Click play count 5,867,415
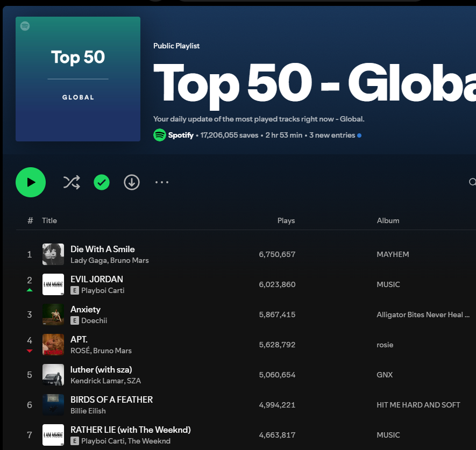476x450 pixels. click(x=277, y=315)
